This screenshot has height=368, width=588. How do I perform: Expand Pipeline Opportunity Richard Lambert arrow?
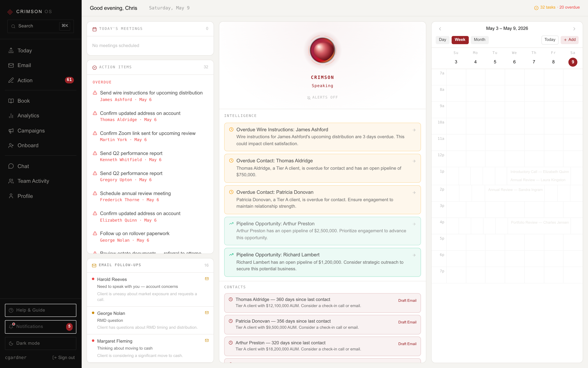414,255
